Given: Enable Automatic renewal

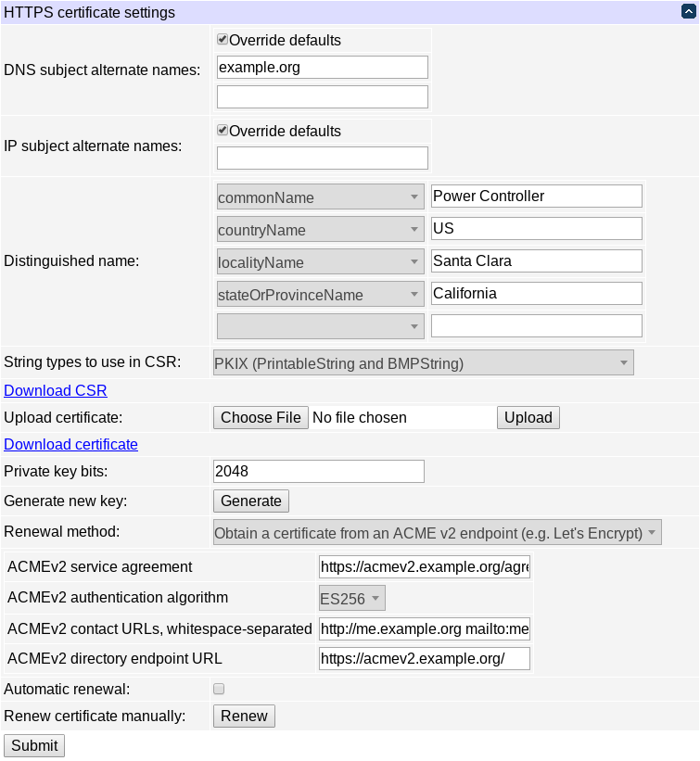Looking at the screenshot, I should coord(219,688).
